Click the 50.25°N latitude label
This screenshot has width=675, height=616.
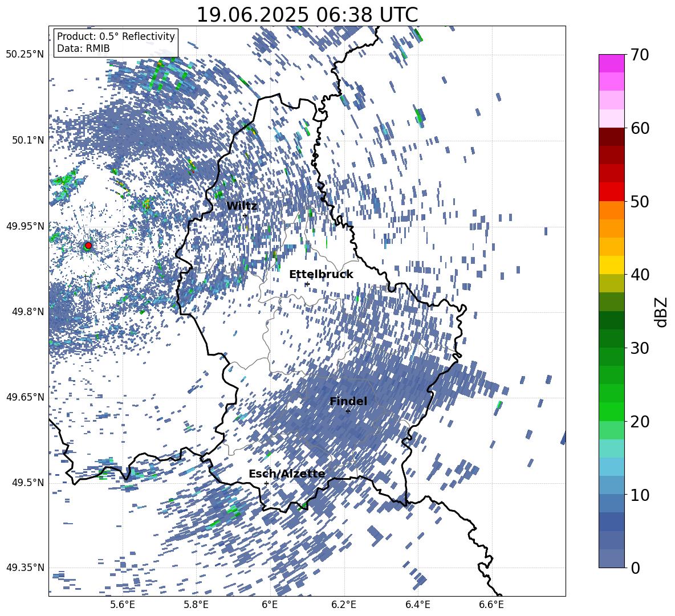coord(25,55)
